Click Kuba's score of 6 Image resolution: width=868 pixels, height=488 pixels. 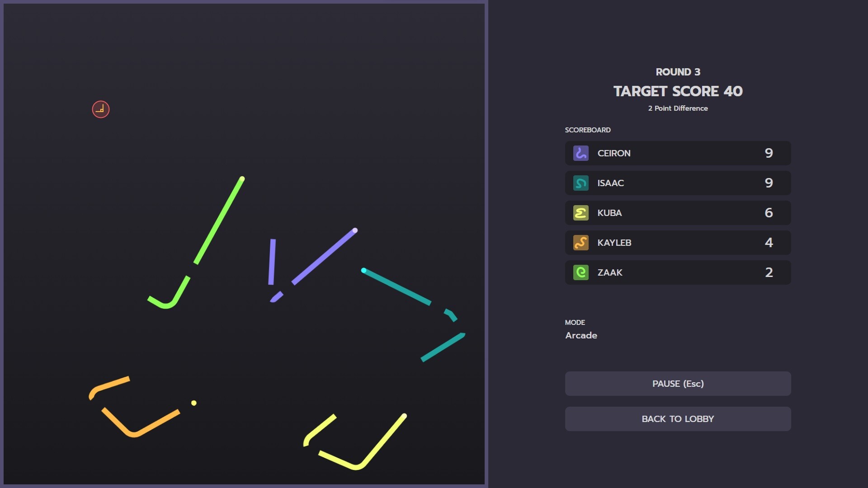click(x=769, y=213)
